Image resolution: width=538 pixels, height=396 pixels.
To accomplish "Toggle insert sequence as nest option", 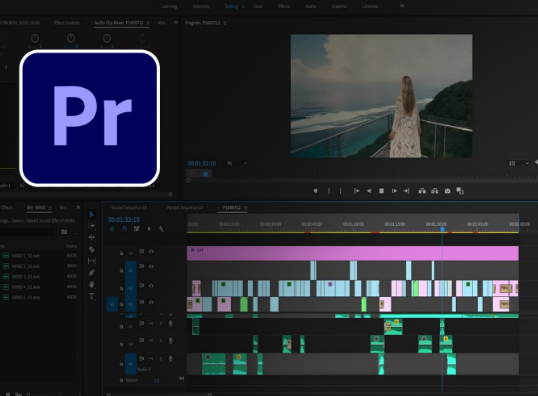I will click(x=112, y=229).
